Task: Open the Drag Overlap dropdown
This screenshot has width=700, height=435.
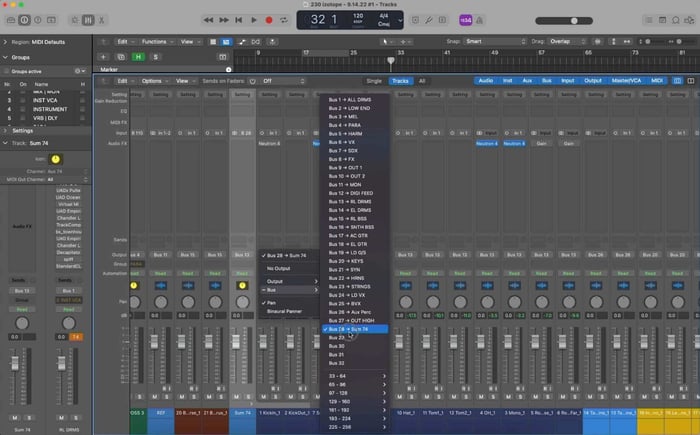Action: (x=567, y=42)
